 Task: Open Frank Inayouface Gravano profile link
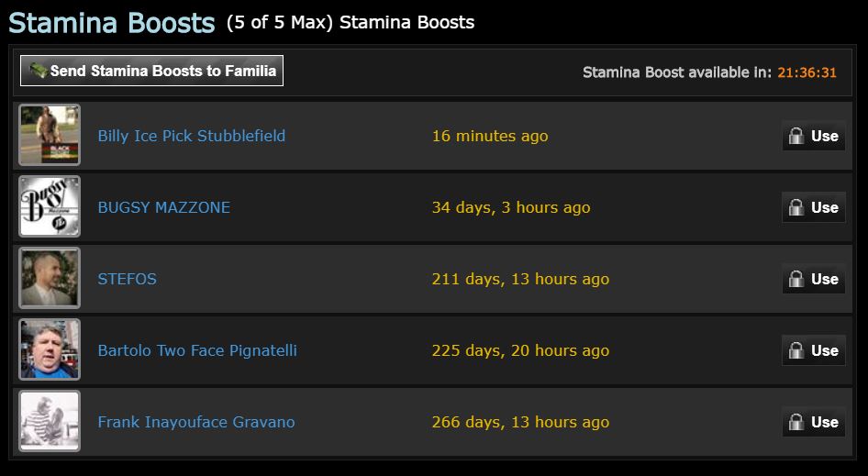(195, 422)
